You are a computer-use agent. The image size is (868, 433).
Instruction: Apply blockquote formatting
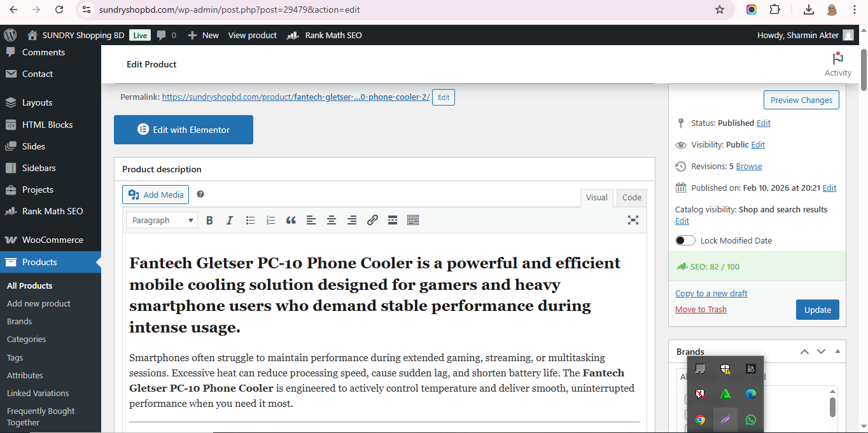click(x=291, y=220)
